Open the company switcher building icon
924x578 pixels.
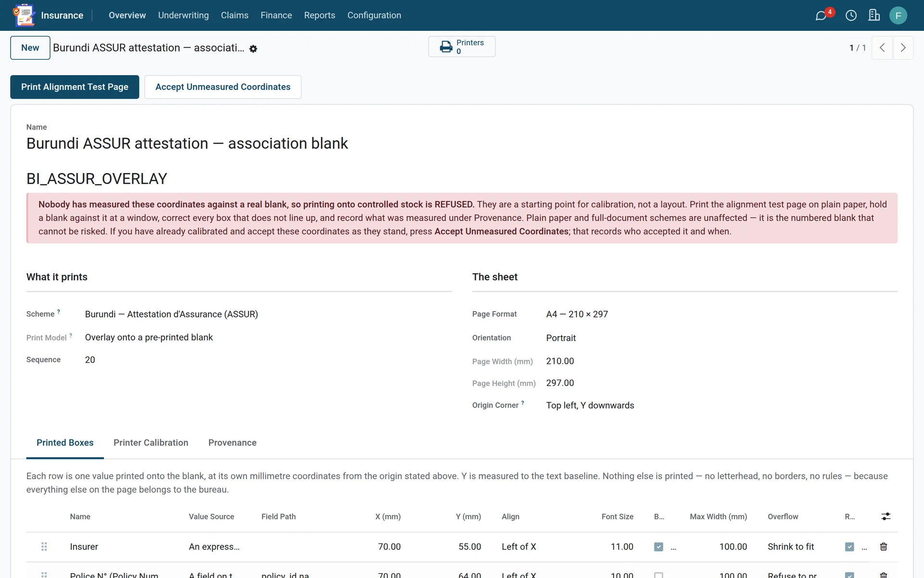click(x=874, y=15)
